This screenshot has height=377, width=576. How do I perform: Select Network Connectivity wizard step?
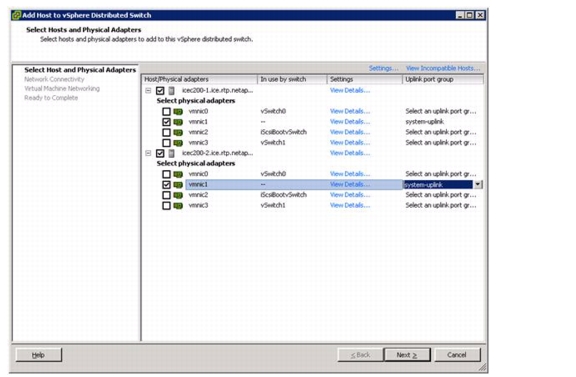54,79
